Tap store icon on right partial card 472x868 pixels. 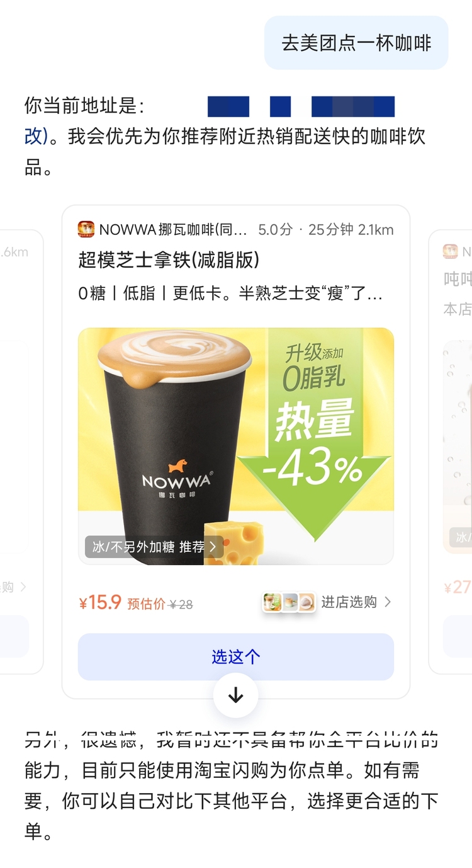point(450,251)
